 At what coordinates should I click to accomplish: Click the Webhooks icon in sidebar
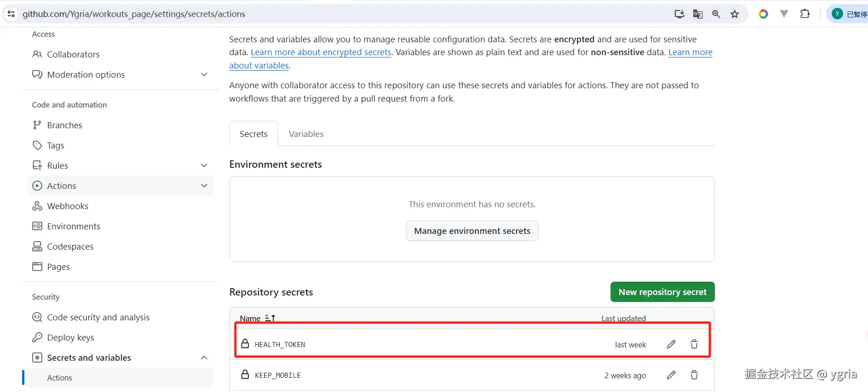coord(37,206)
